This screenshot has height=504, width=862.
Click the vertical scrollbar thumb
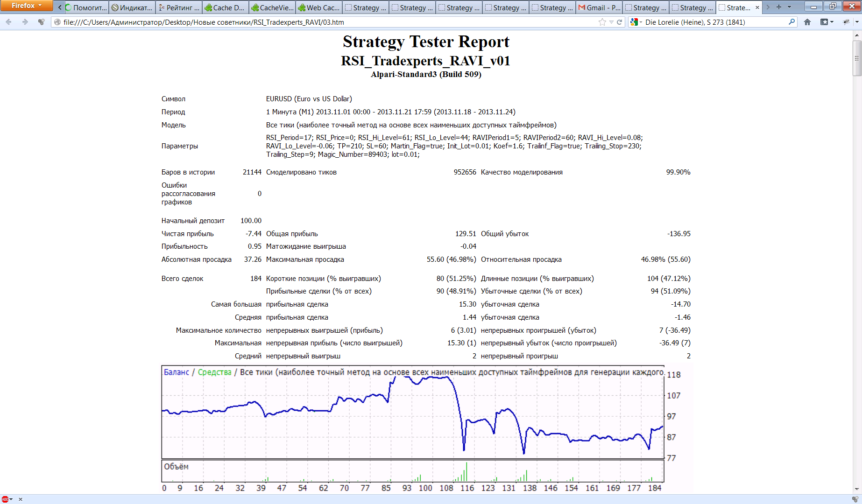[857, 58]
